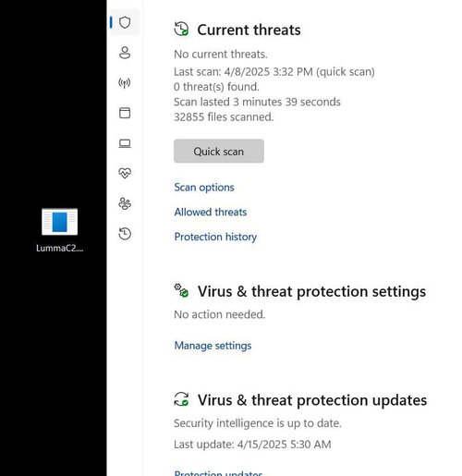
Task: Click the Virus & threat protection updates heading
Action: (x=312, y=400)
